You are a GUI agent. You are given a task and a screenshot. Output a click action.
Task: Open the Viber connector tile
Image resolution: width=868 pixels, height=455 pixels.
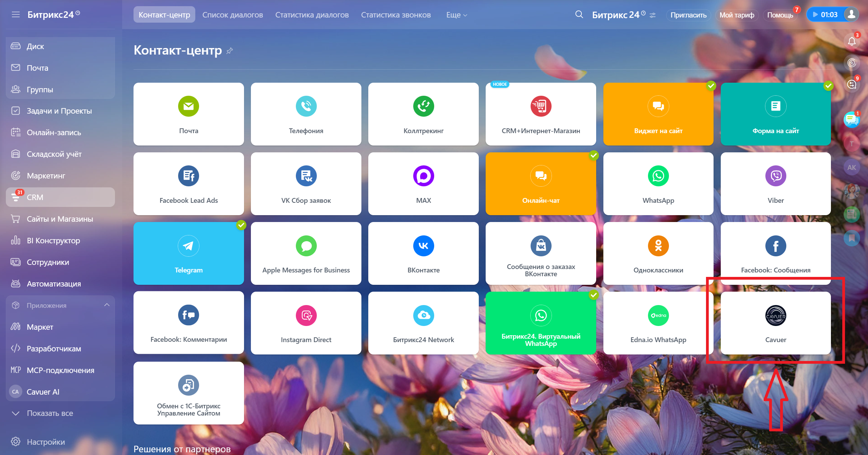(x=775, y=184)
